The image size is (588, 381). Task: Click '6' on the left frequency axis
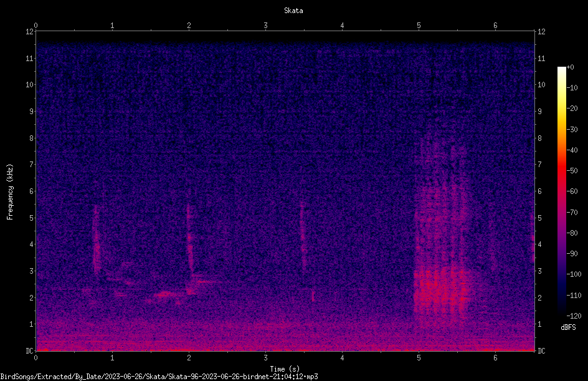pyautogui.click(x=32, y=191)
